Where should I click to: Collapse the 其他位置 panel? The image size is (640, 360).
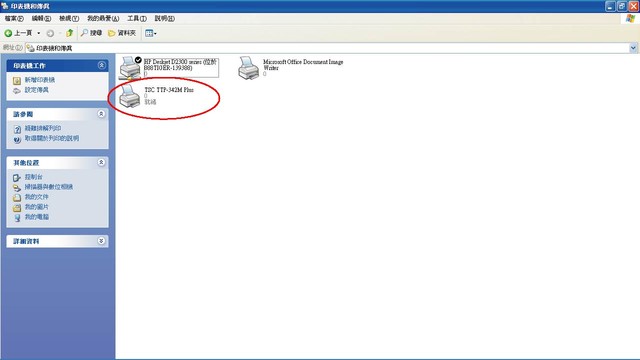[101, 162]
